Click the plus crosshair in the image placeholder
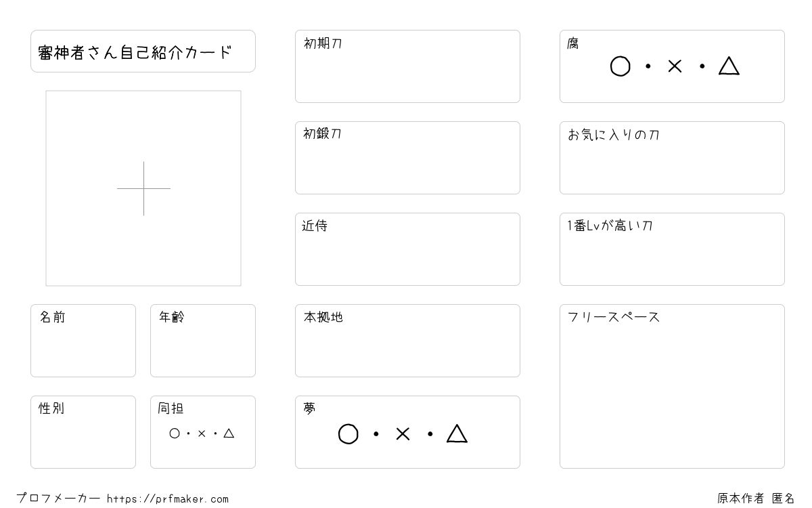812x508 pixels. tap(143, 188)
